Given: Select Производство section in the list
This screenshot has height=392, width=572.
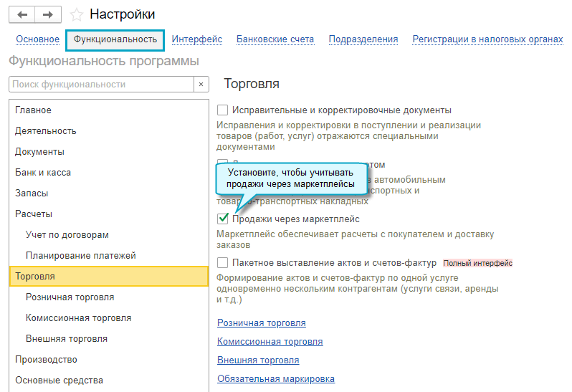Looking at the screenshot, I should 109,360.
